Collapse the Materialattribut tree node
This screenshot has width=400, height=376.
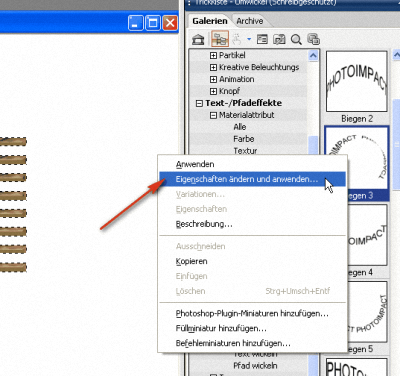(x=213, y=115)
